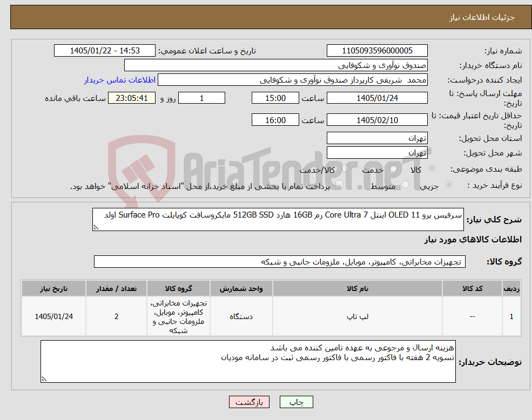Click goods group cell in table row
This screenshot has width=532, height=420.
click(x=178, y=316)
